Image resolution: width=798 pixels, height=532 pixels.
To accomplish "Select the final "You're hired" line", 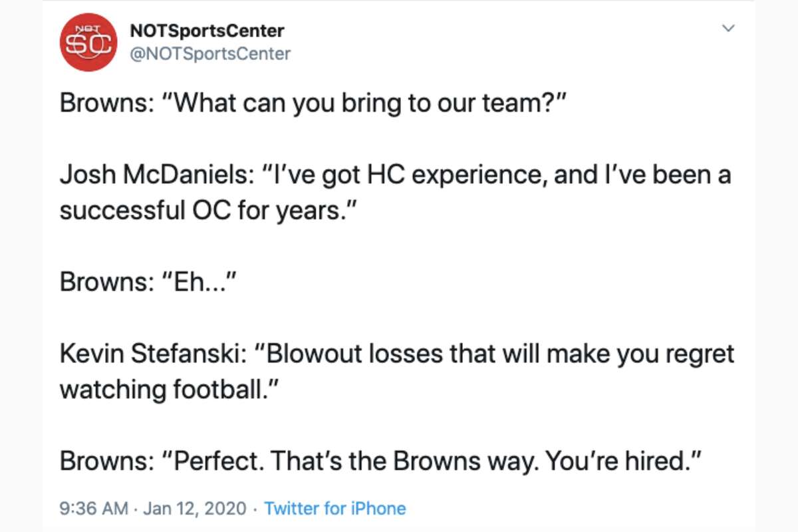I will point(379,460).
